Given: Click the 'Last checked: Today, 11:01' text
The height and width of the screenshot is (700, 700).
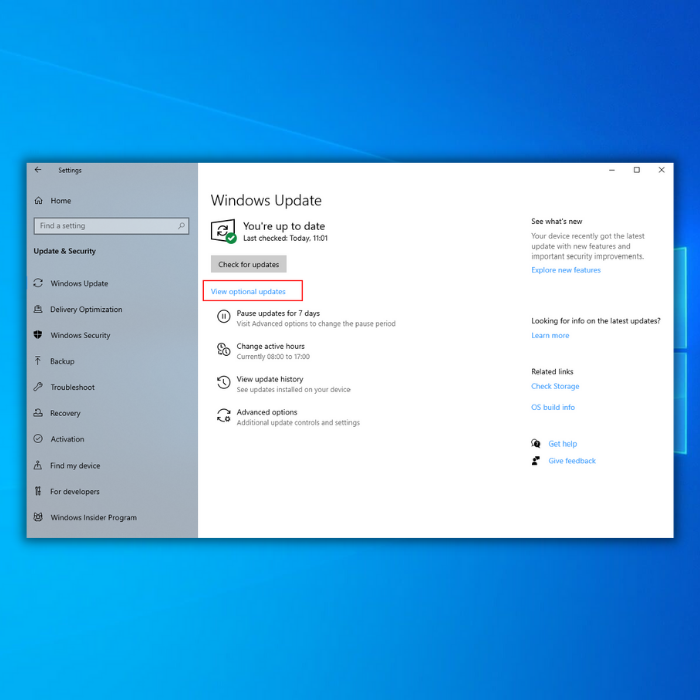Looking at the screenshot, I should coord(285,238).
